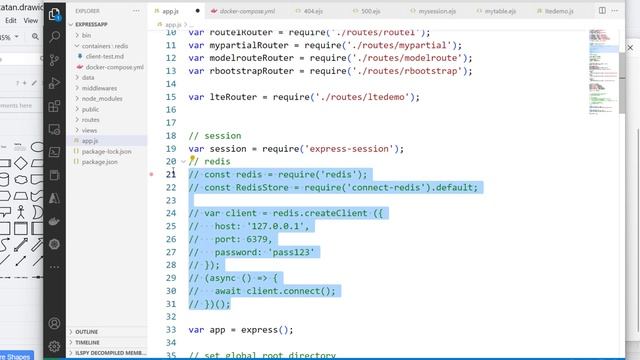
Task: Select the actor stick figure shape in draw.io
Action: click(x=21, y=212)
